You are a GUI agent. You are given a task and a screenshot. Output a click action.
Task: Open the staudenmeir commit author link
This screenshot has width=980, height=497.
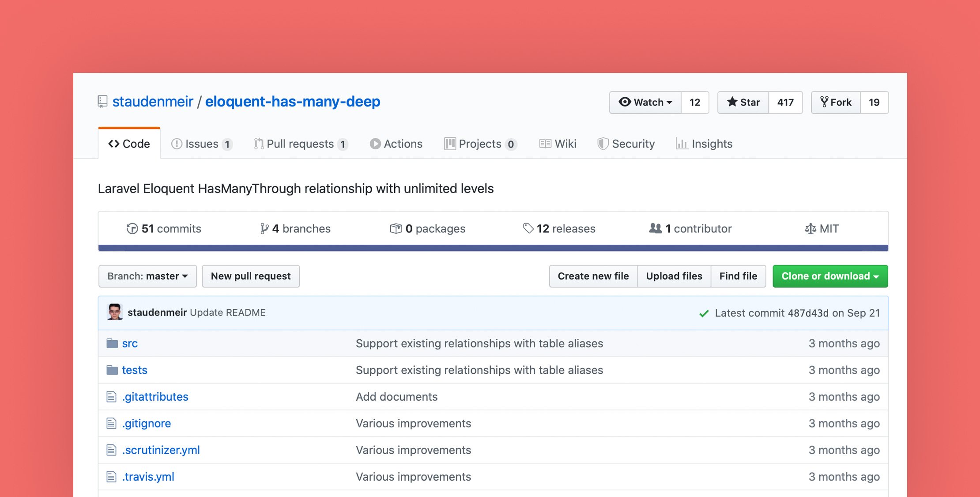157,313
